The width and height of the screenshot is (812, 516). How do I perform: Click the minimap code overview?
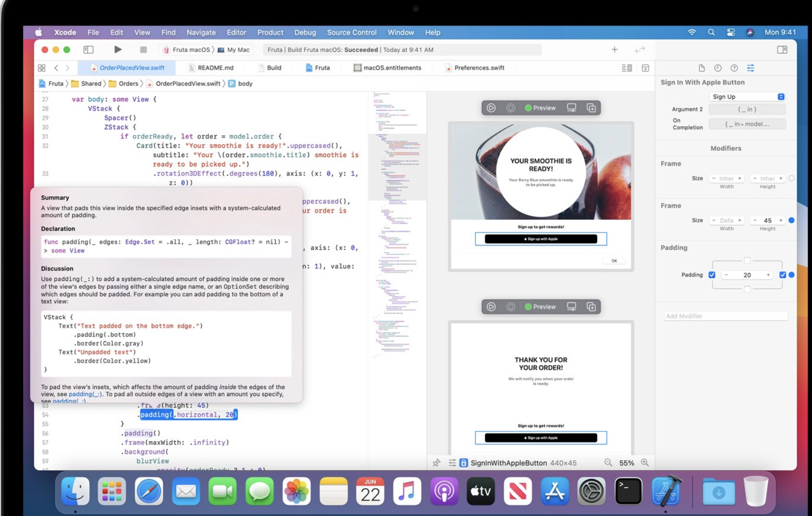point(397,225)
